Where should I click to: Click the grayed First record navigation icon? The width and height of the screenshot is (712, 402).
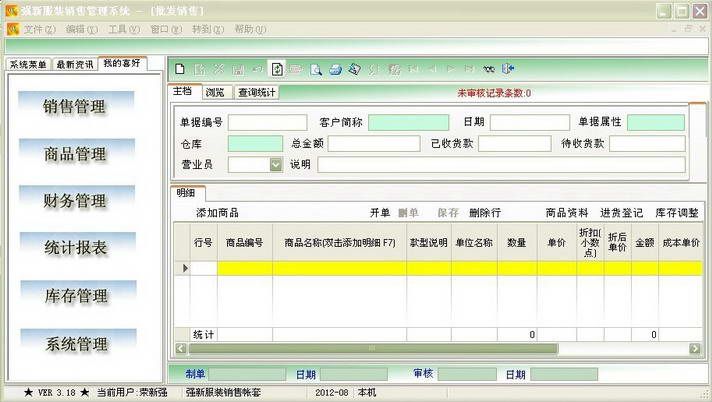[x=413, y=69]
